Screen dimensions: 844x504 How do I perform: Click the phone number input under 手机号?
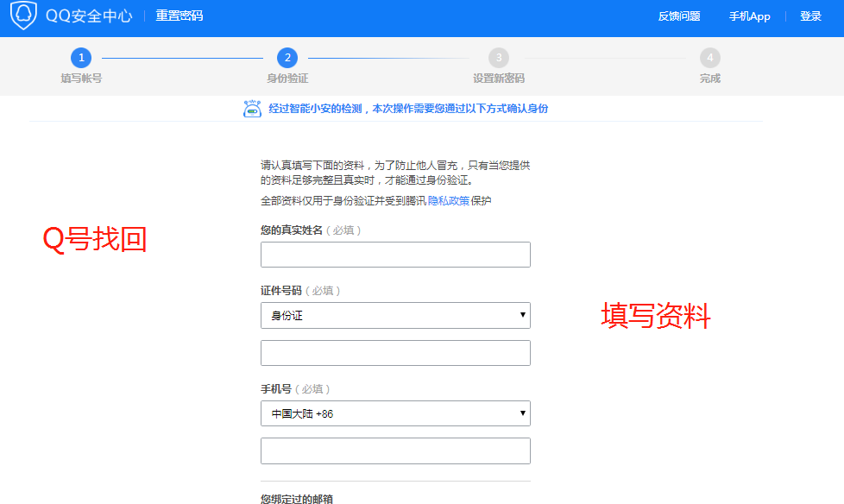point(395,451)
